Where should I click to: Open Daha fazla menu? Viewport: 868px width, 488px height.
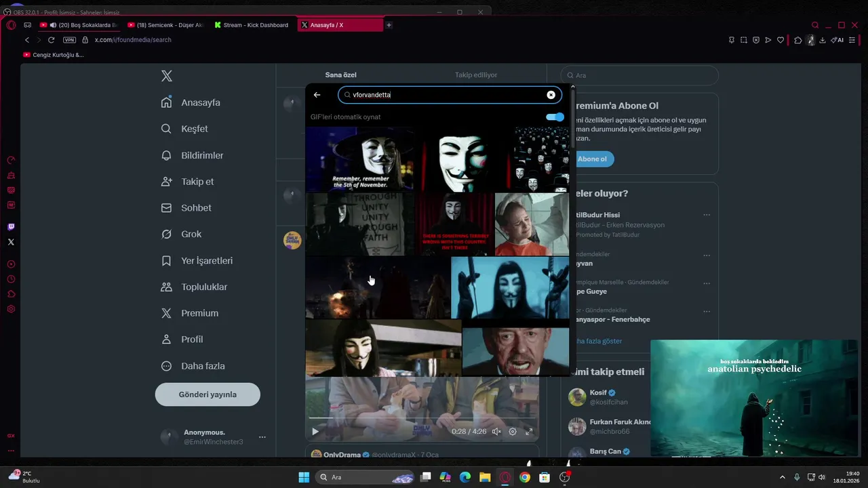point(193,366)
